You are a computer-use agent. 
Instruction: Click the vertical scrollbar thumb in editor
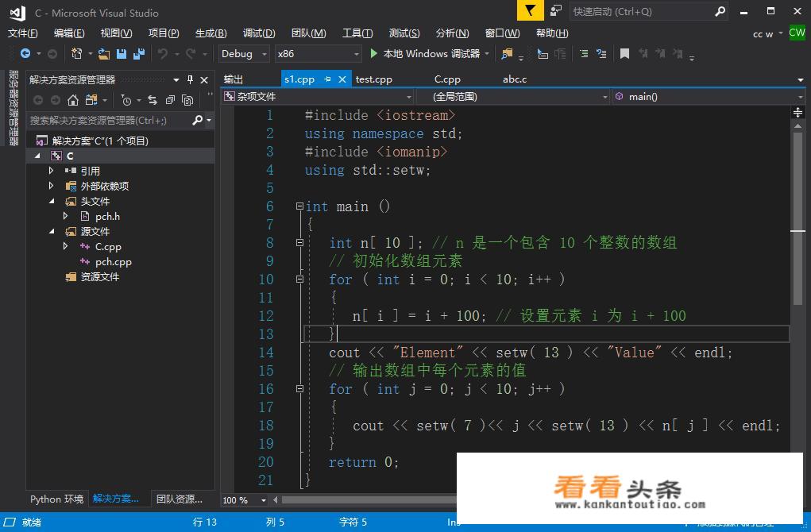(x=798, y=217)
